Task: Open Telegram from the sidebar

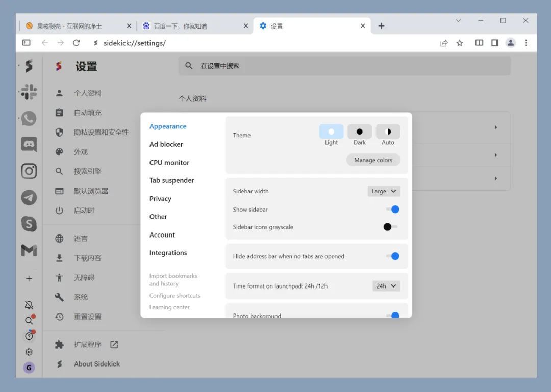Action: pyautogui.click(x=29, y=197)
